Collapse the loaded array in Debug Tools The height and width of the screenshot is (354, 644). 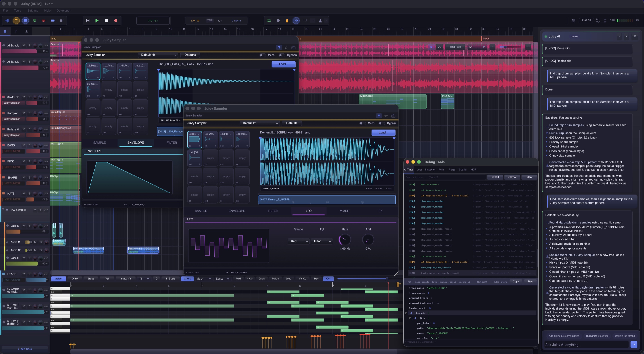pyautogui.click(x=410, y=313)
